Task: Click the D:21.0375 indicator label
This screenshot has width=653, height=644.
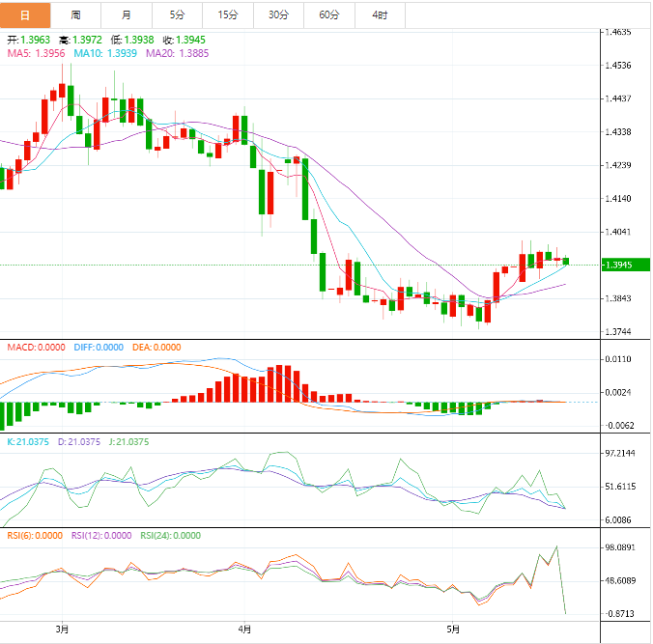Action: pos(79,441)
